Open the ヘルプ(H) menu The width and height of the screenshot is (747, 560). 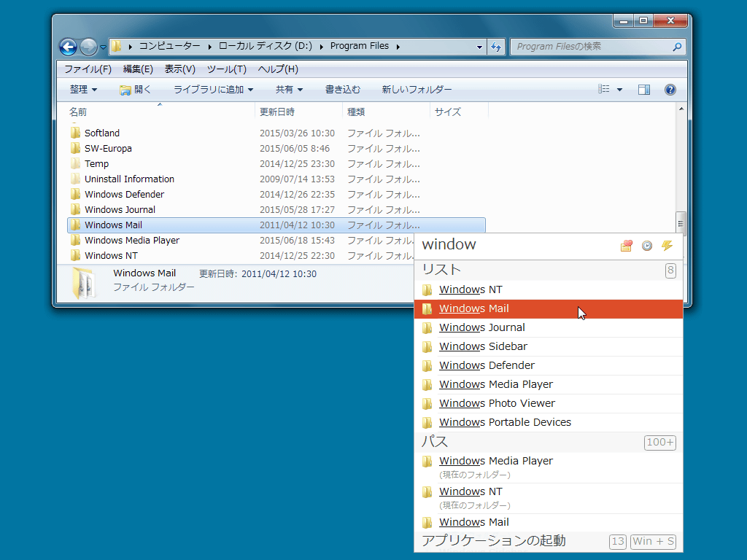[x=278, y=69]
